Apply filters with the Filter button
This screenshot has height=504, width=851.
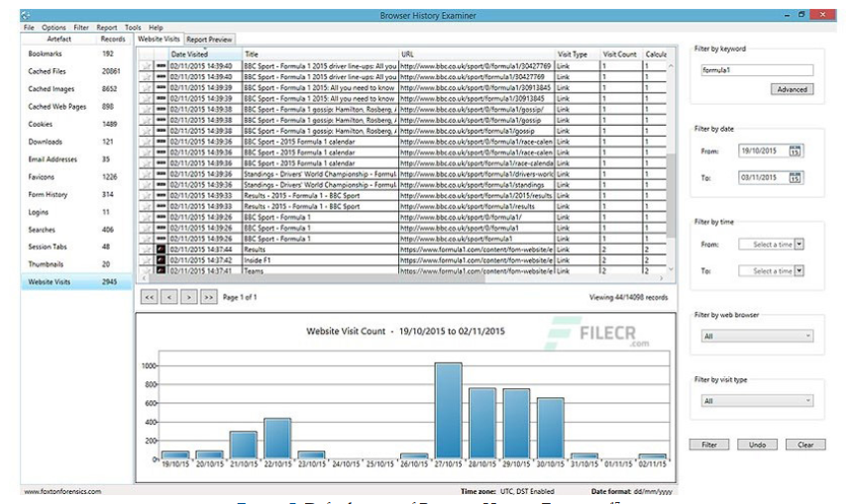click(x=709, y=445)
